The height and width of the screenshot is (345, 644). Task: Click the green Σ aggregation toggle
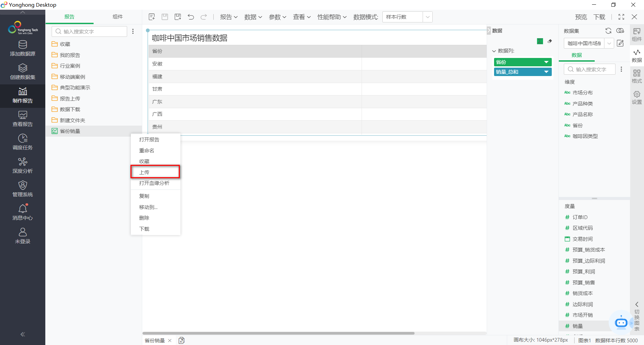[x=540, y=41]
